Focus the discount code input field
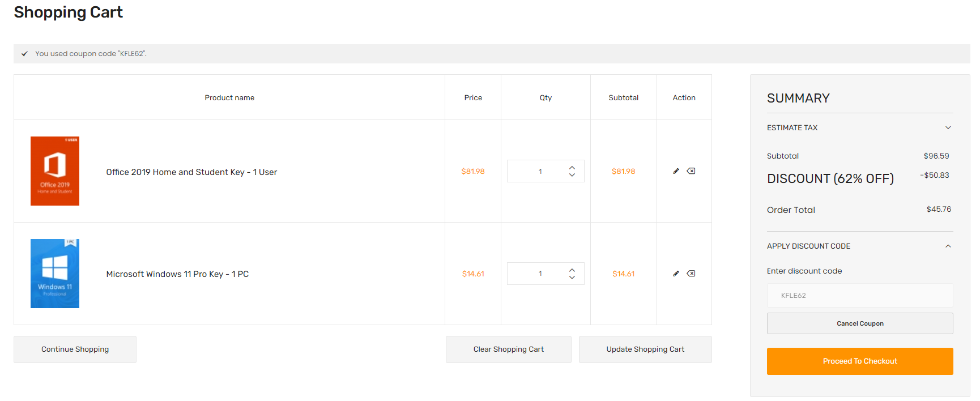The image size is (980, 401). 859,296
